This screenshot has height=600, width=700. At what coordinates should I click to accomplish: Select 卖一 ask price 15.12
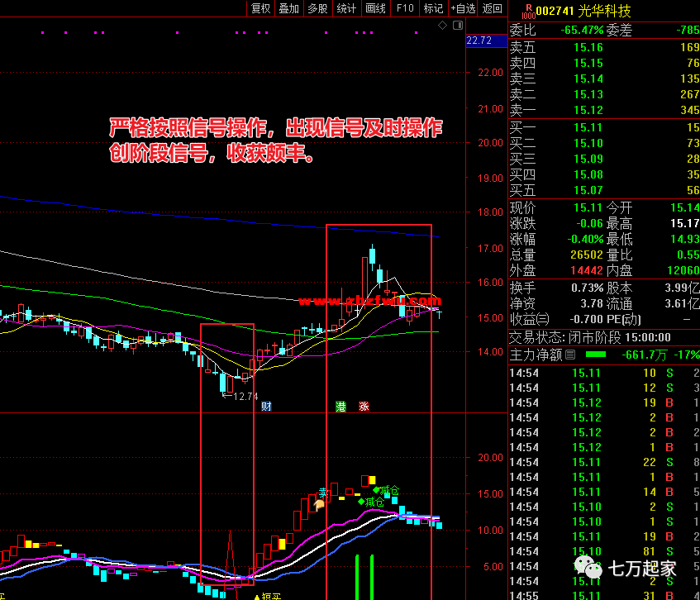coord(588,110)
